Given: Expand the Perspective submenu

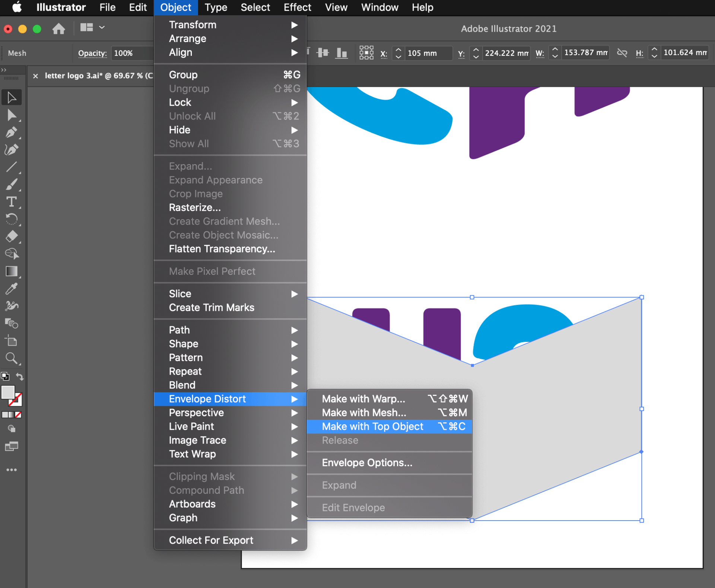Looking at the screenshot, I should (230, 413).
